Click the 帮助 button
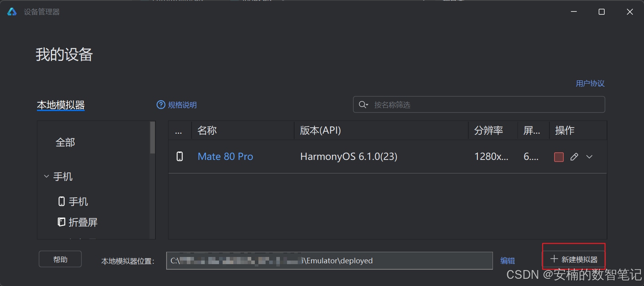This screenshot has height=286, width=644. 60,259
